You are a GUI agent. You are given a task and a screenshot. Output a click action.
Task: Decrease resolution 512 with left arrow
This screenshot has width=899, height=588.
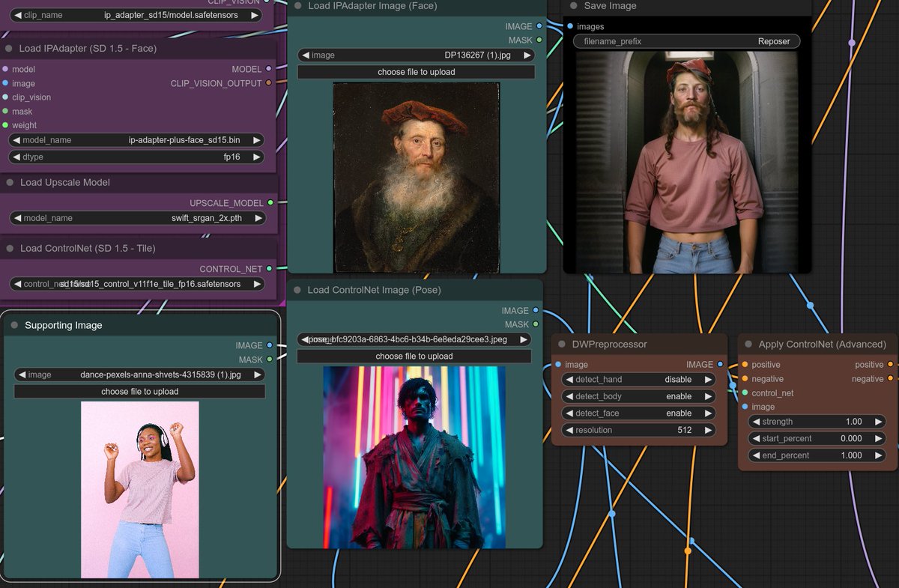click(568, 431)
